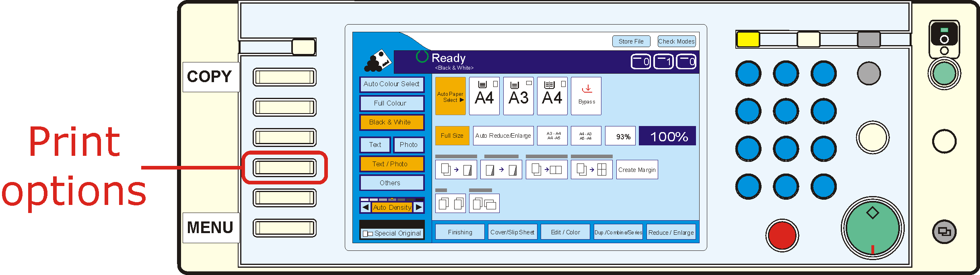Open Auto Paper Select options
The image size is (980, 275).
coord(450,96)
